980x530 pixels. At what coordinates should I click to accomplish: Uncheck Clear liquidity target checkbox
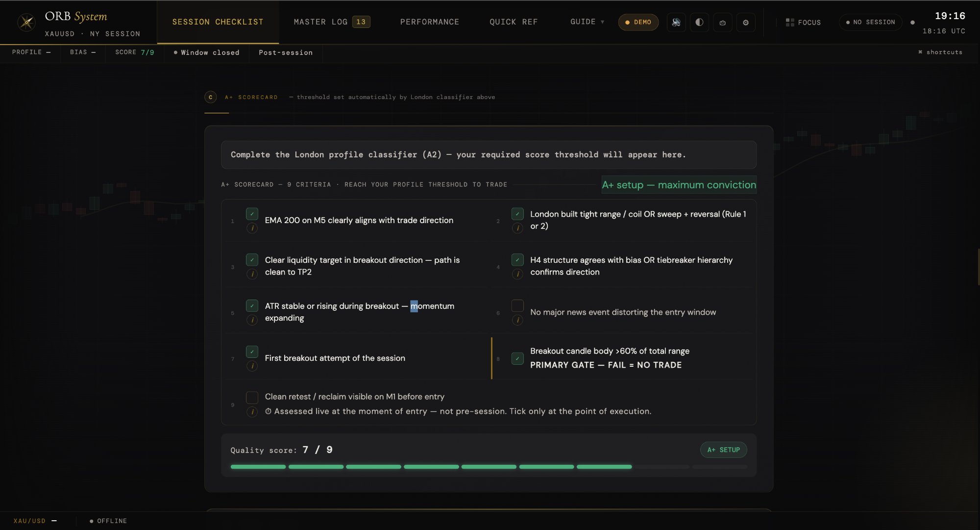(x=252, y=260)
